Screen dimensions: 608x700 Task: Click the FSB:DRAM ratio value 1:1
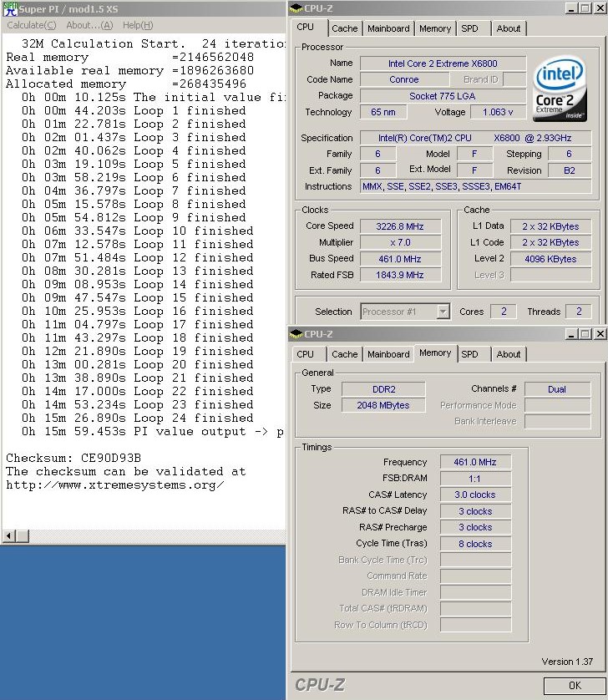(475, 479)
